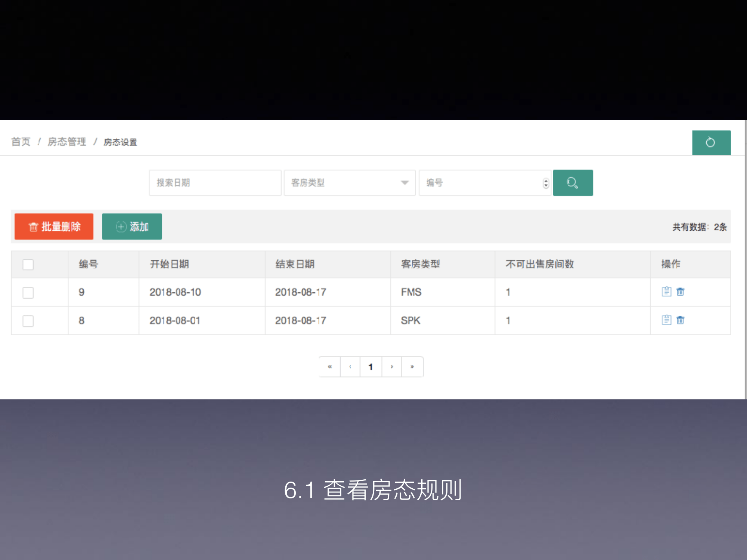Go to 首页 breadcrumb

coord(21,142)
